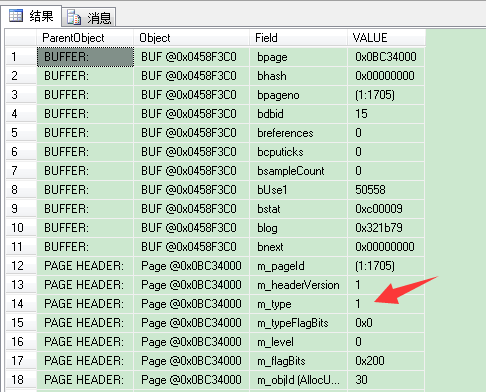
Task: Click the 消息 tab document icon
Action: [74, 17]
